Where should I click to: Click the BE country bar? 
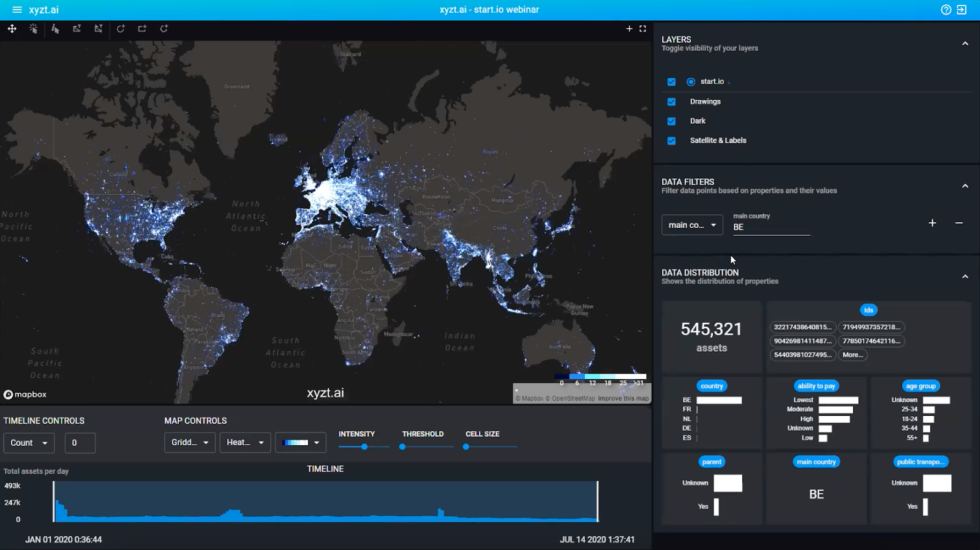pyautogui.click(x=719, y=401)
